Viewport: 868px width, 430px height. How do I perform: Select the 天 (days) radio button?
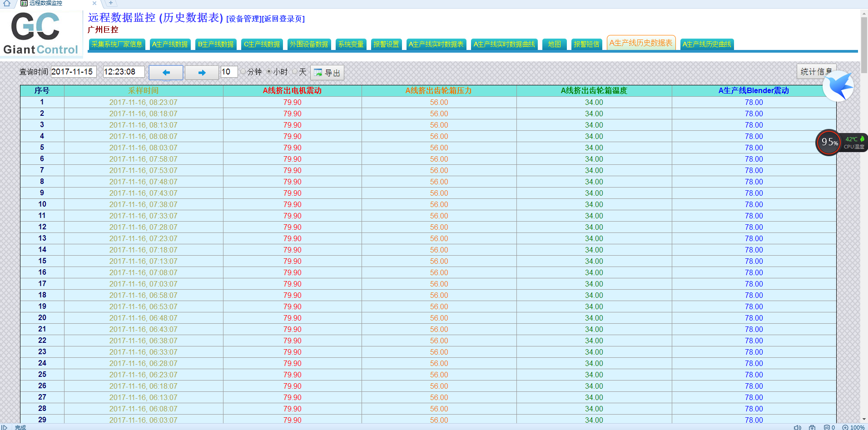point(295,72)
